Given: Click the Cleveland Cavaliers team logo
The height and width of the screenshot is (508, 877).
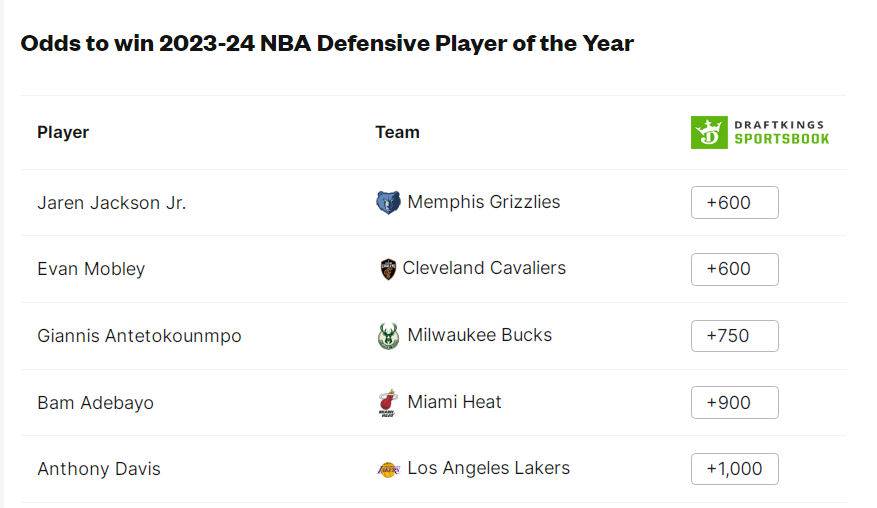Looking at the screenshot, I should tap(388, 269).
